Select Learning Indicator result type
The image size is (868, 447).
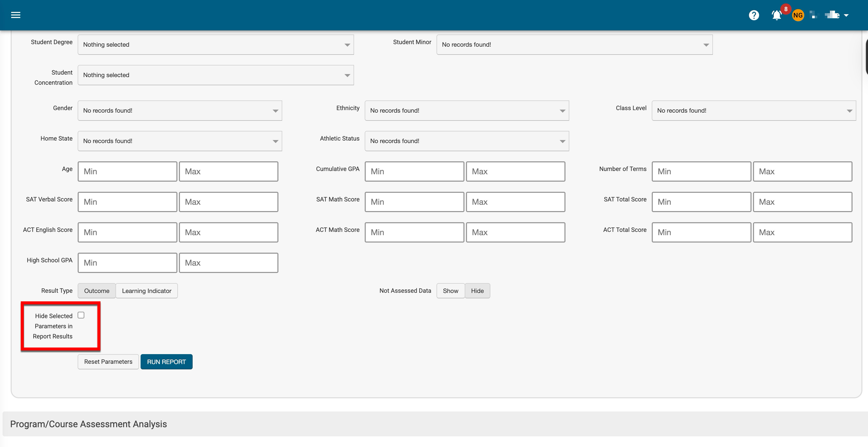point(147,291)
